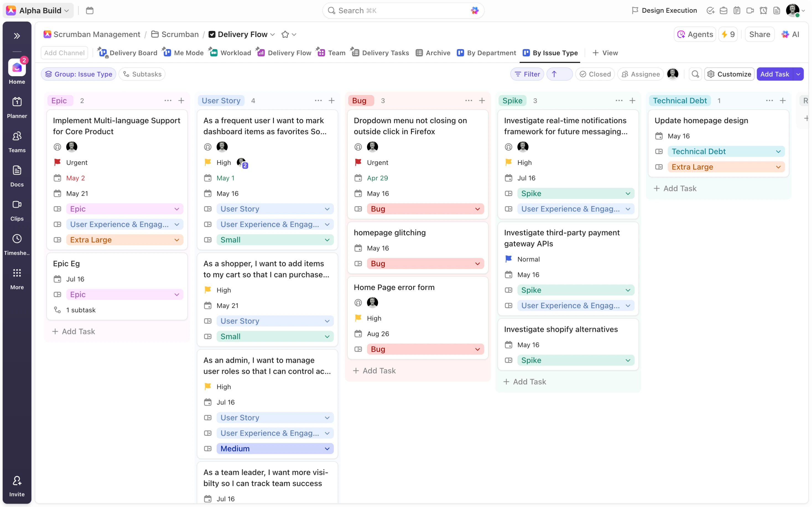Click the Share button
Screen dimensions: 812x507
(x=759, y=34)
